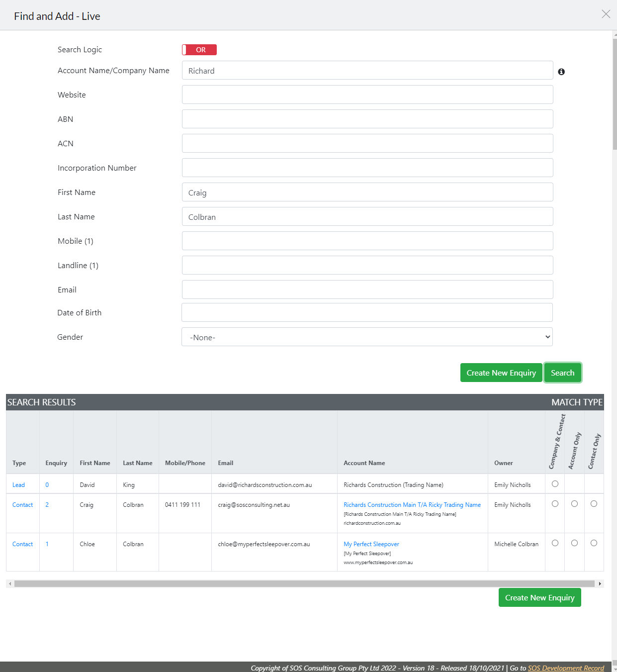Click the Account Name column header

point(364,463)
